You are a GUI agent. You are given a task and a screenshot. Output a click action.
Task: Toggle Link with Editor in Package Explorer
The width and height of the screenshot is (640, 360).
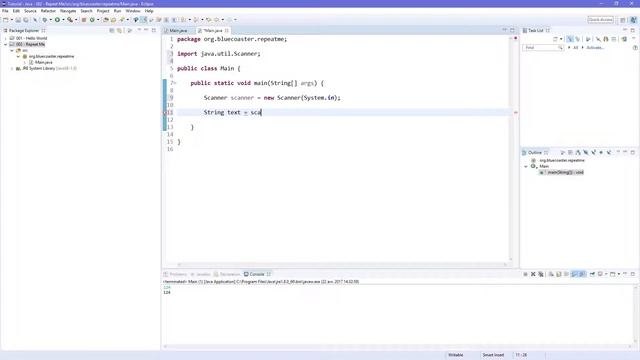tap(119, 31)
